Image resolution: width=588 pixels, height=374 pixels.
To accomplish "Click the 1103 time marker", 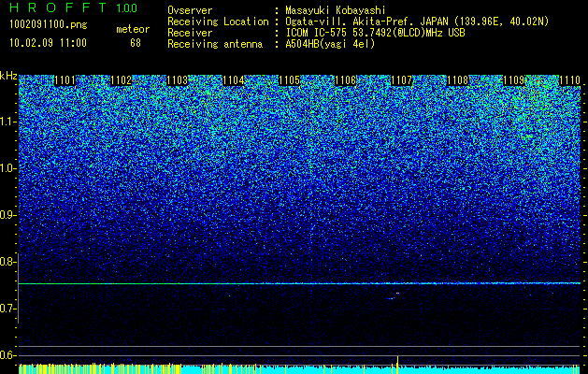I will coord(177,80).
